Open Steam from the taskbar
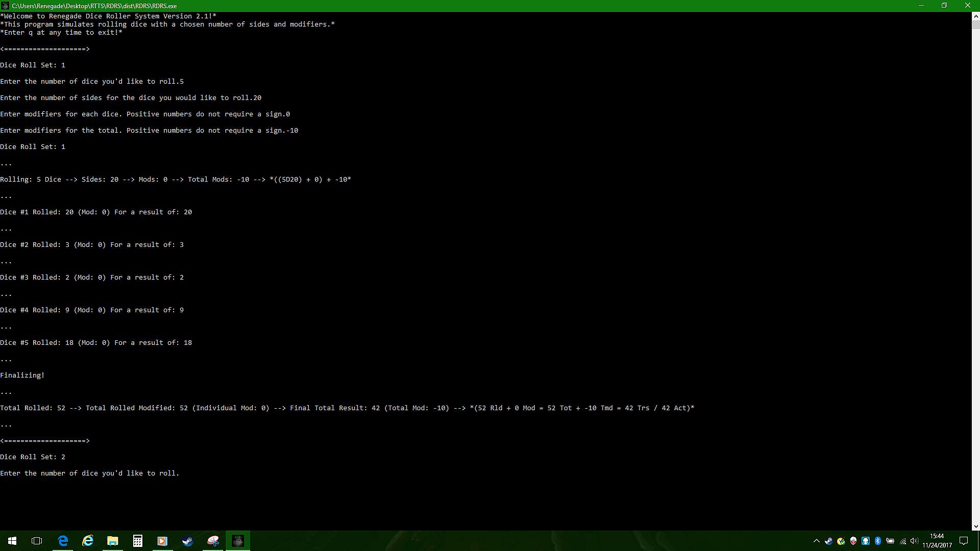Image resolution: width=980 pixels, height=551 pixels. pos(187,541)
